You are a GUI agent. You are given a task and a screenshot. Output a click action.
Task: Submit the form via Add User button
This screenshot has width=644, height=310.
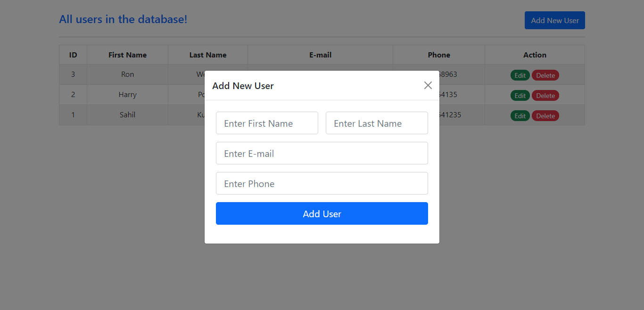click(x=322, y=213)
